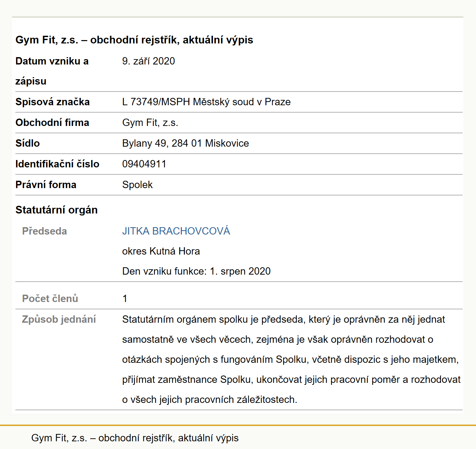This screenshot has height=449, width=476.
Task: Click the heading 'Gym Fit, z.s. – obchodní rejstřík, aktuální výpis'
Action: tap(134, 40)
